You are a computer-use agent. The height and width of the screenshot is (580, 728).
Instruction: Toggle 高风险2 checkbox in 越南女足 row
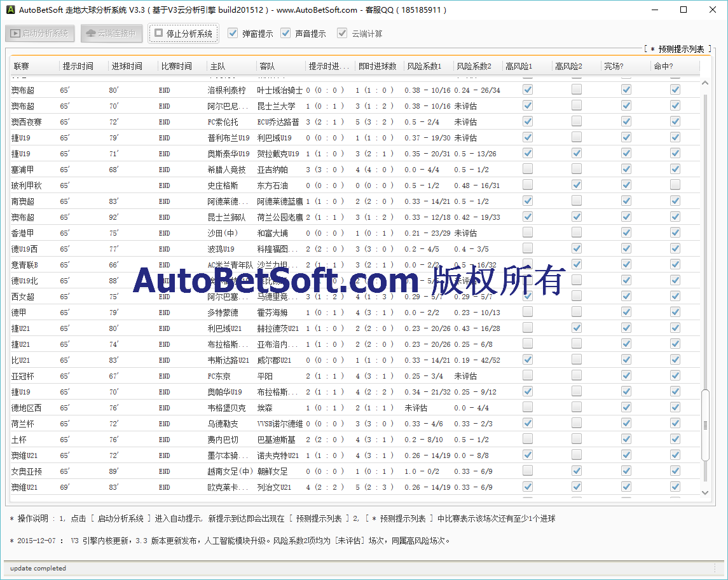click(x=577, y=471)
